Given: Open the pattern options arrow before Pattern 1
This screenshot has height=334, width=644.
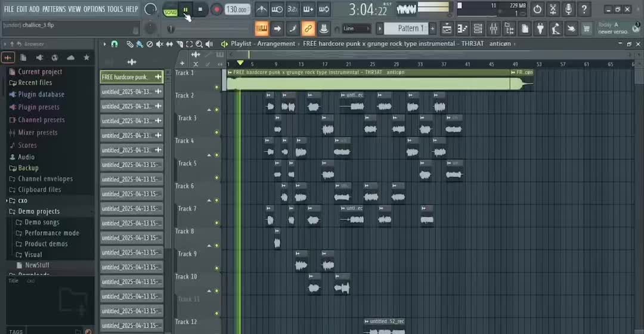Looking at the screenshot, I should [380, 29].
